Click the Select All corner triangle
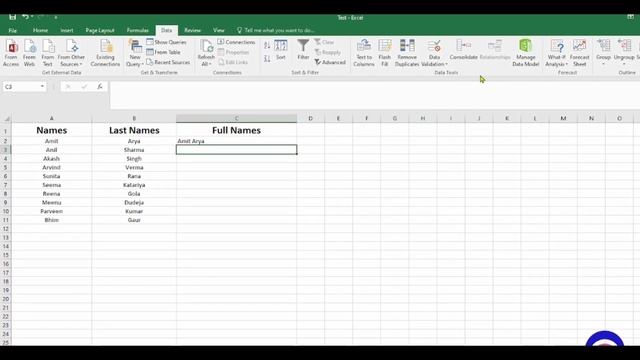Image resolution: width=640 pixels, height=360 pixels. (x=7, y=119)
